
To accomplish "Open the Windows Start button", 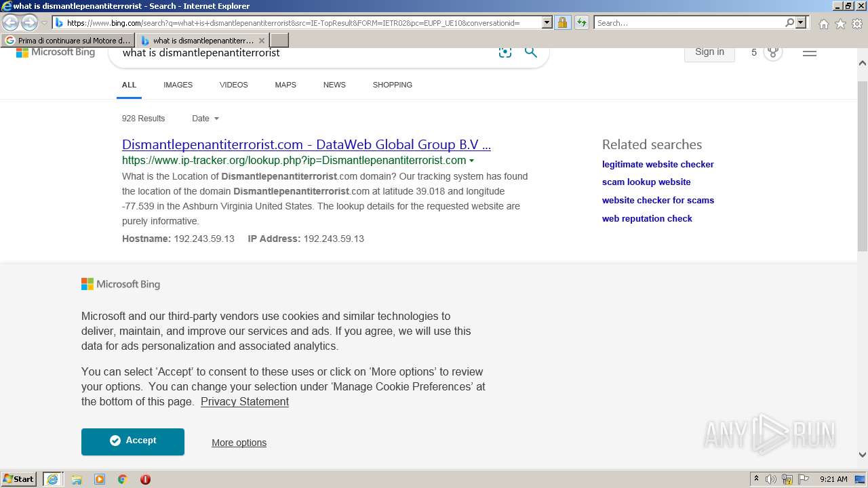I will pos(19,479).
